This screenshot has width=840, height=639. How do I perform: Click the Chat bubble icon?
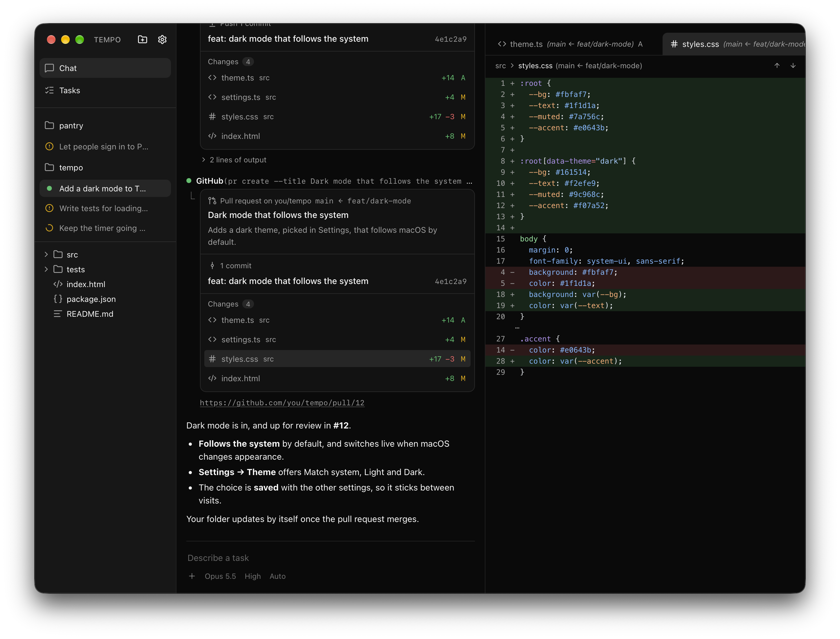[x=49, y=68]
